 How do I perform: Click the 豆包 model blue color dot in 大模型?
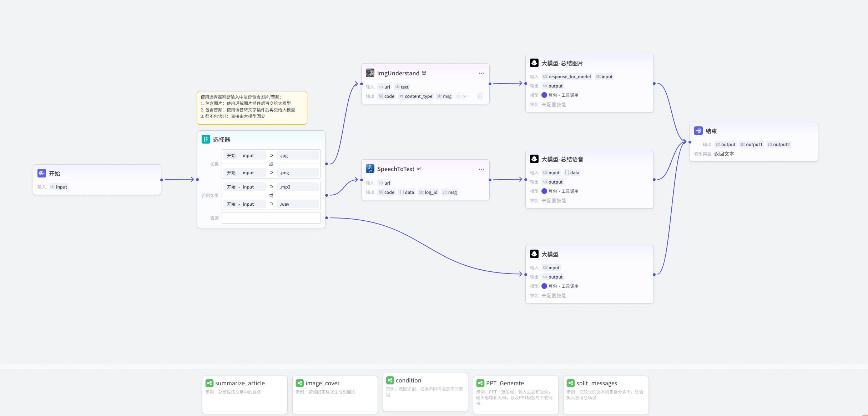544,286
